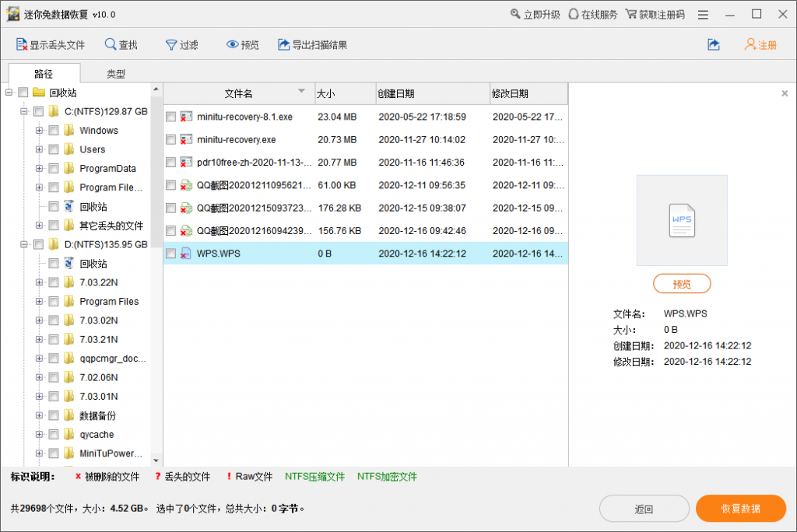The width and height of the screenshot is (797, 532).
Task: Sort by the 创建日期 column header
Action: click(433, 93)
